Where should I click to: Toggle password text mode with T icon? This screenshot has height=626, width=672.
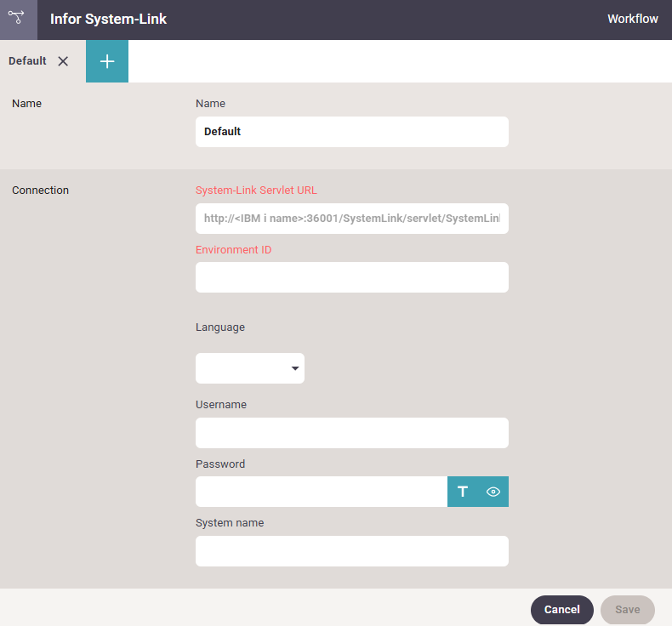click(x=463, y=492)
